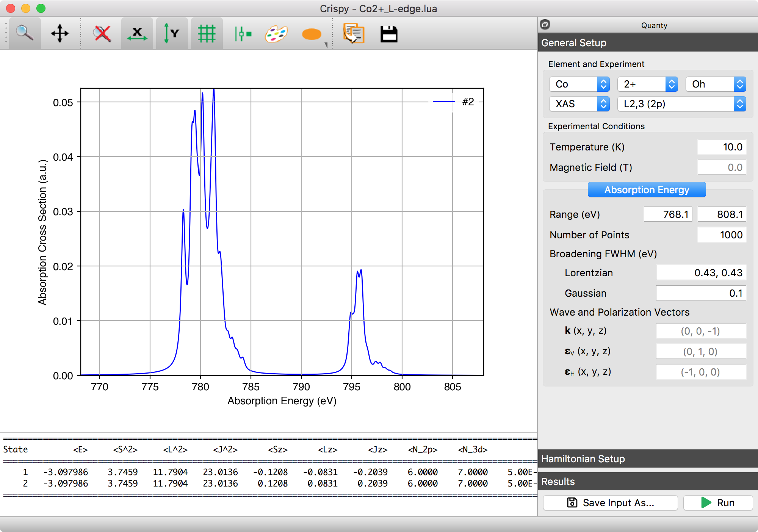Activate the pan arrows tool

[60, 33]
